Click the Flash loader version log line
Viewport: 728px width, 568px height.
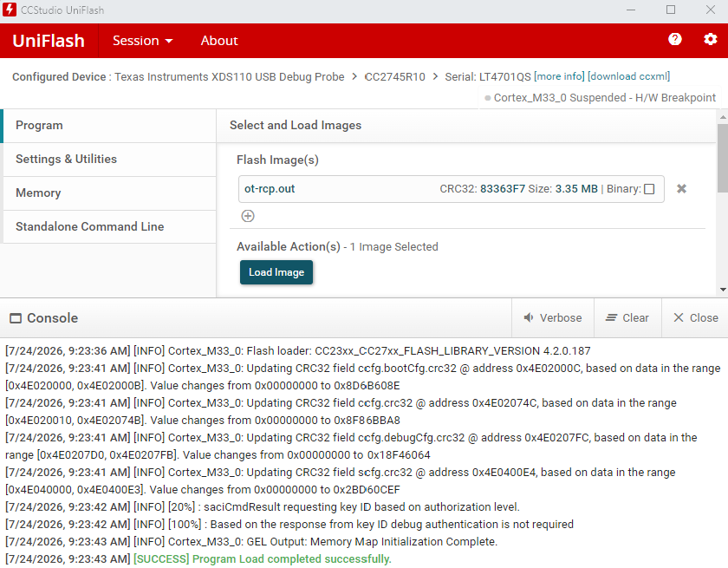[297, 351]
